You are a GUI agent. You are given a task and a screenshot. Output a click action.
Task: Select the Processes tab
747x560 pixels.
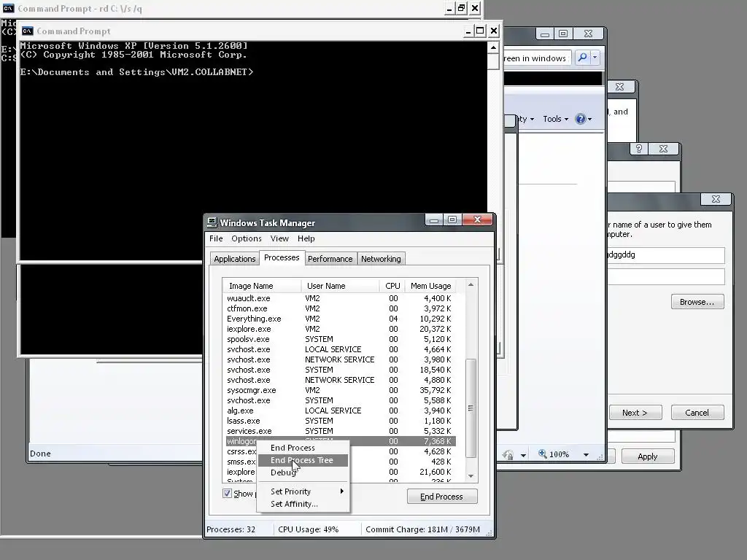point(282,257)
